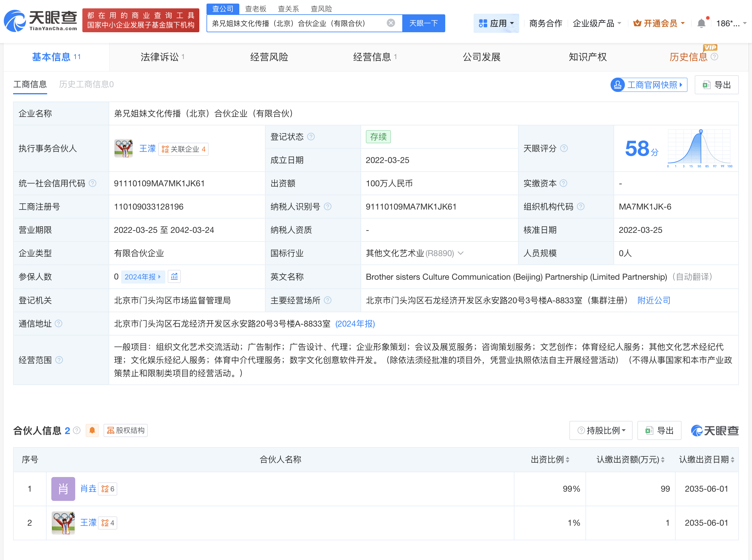
Task: Switch to 法律诉讼 tab
Action: tap(162, 57)
